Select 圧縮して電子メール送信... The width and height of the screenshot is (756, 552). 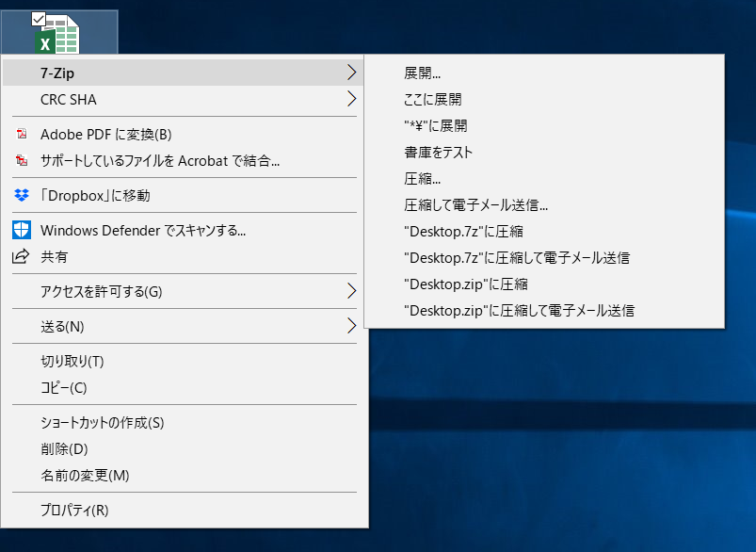pos(461,203)
